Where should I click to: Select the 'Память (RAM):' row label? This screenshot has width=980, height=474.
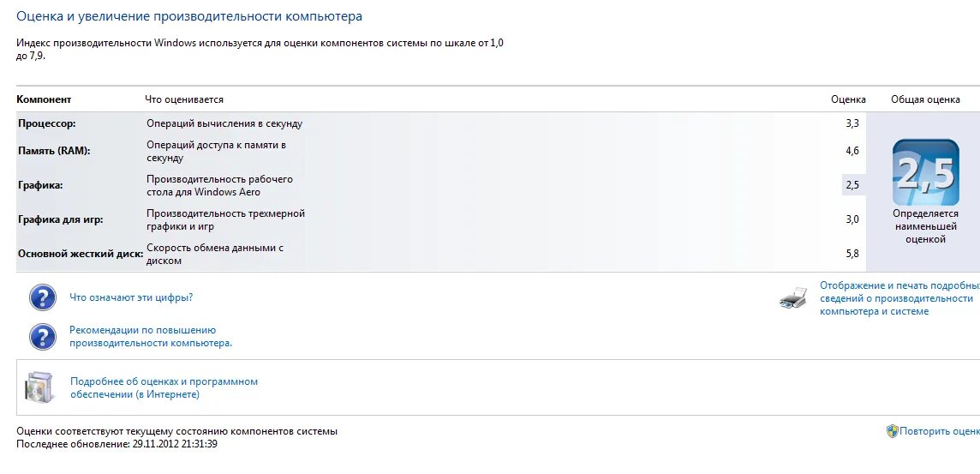coord(54,151)
